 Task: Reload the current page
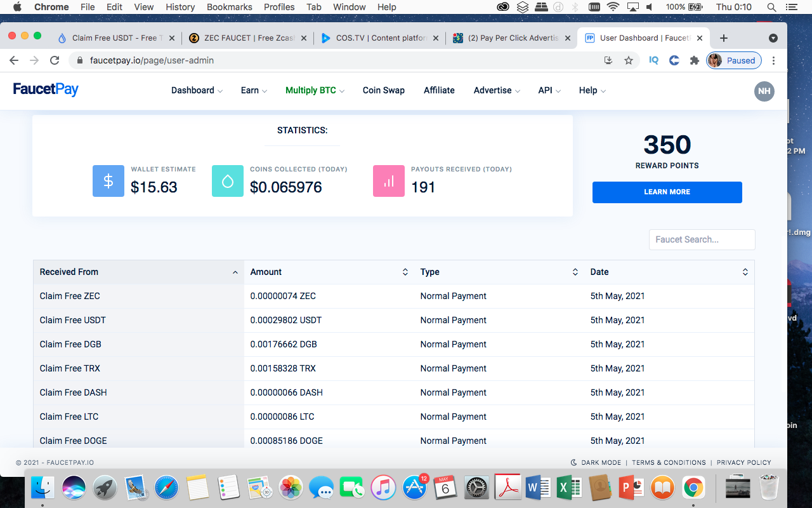(x=55, y=60)
